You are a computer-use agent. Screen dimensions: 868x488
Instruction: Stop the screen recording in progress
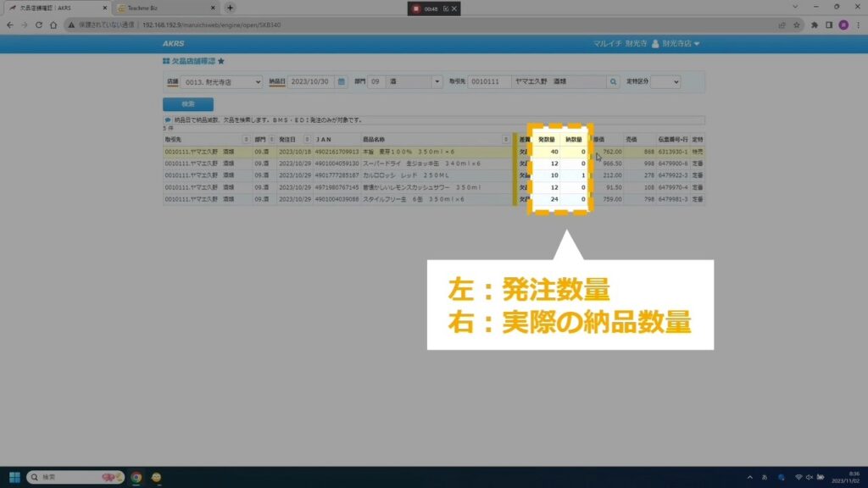point(416,8)
